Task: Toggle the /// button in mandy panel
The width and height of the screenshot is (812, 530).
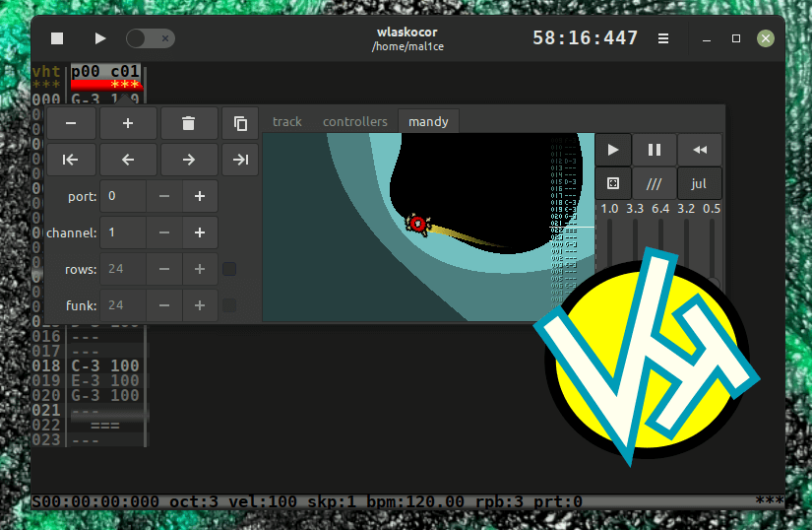Action: pyautogui.click(x=655, y=183)
